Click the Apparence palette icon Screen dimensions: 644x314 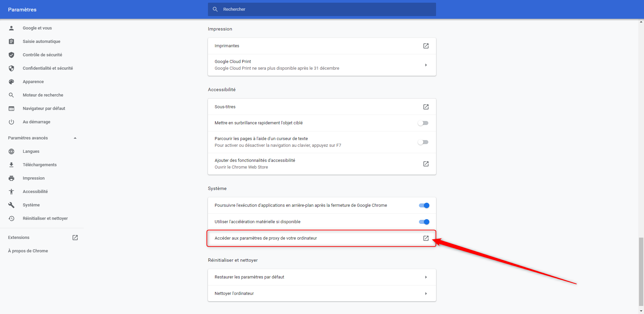click(x=11, y=82)
